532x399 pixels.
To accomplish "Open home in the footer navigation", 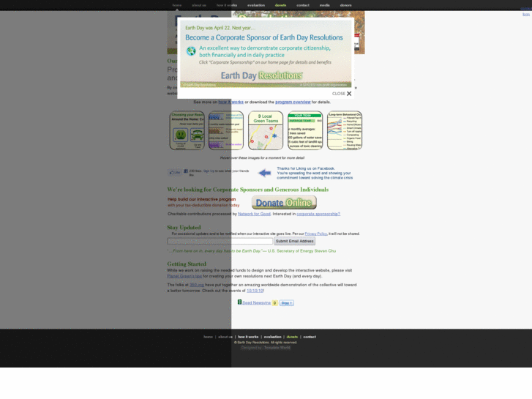I will coord(208,337).
